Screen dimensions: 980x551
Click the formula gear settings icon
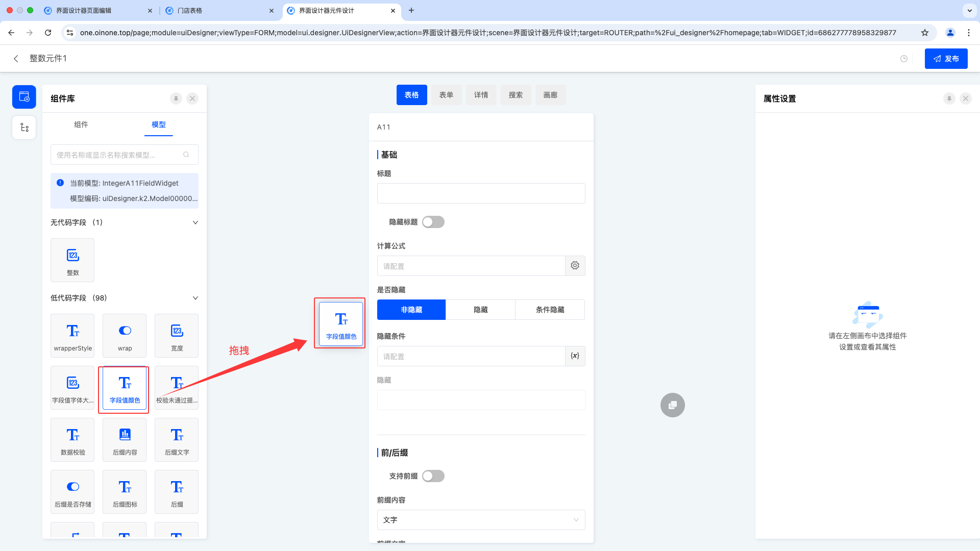(575, 266)
